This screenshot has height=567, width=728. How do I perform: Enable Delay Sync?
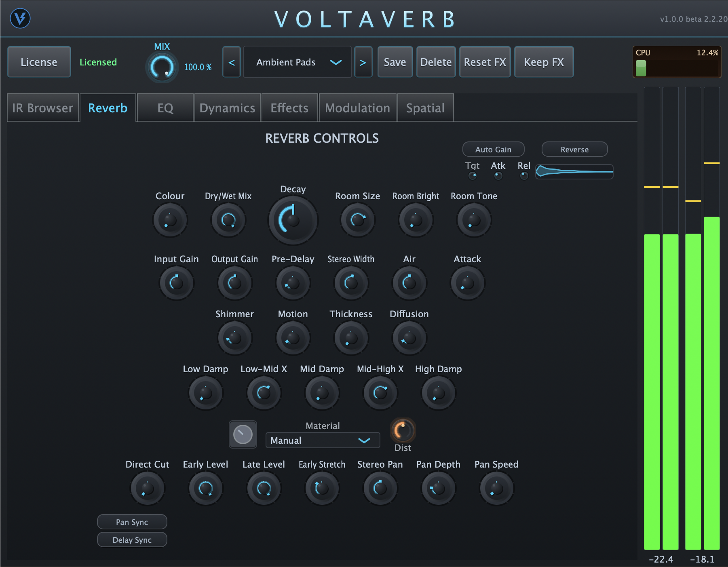pos(132,540)
